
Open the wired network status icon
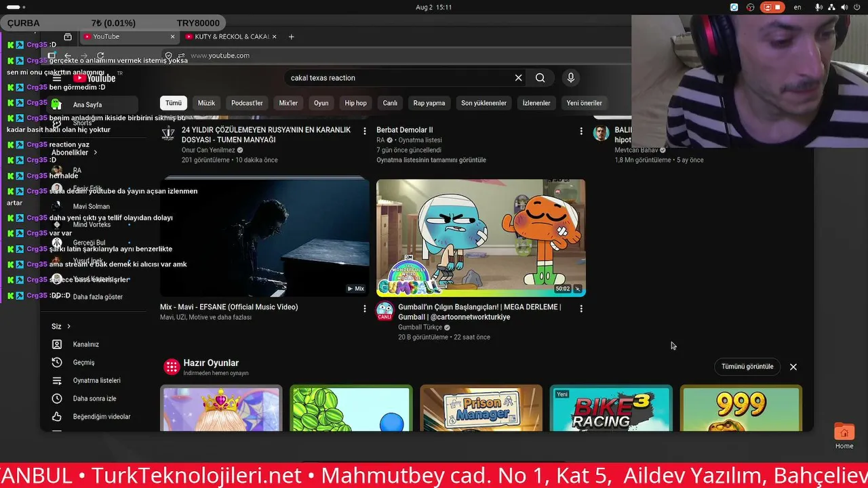click(832, 7)
